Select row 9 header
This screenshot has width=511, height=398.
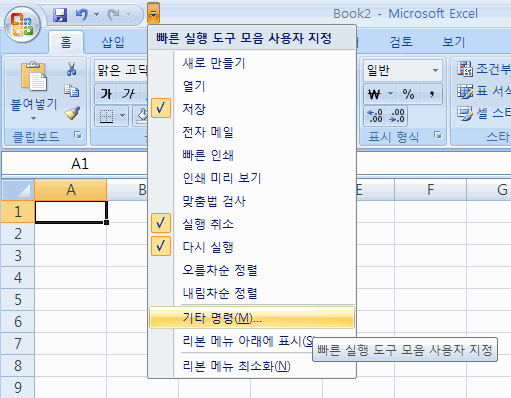tap(18, 387)
